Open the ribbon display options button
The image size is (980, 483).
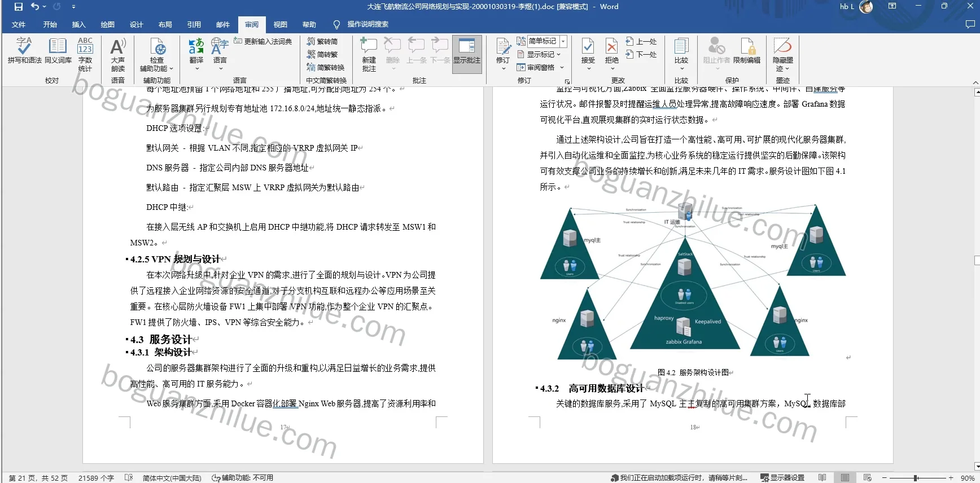pyautogui.click(x=892, y=6)
